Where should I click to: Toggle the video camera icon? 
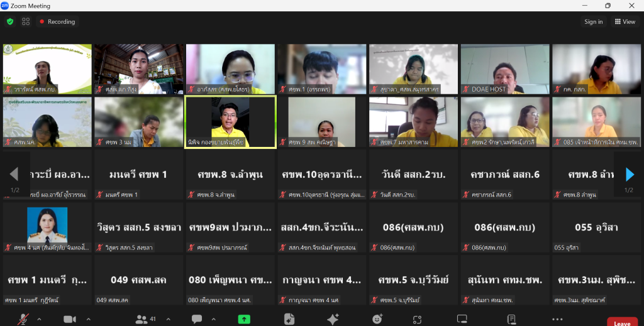69,319
